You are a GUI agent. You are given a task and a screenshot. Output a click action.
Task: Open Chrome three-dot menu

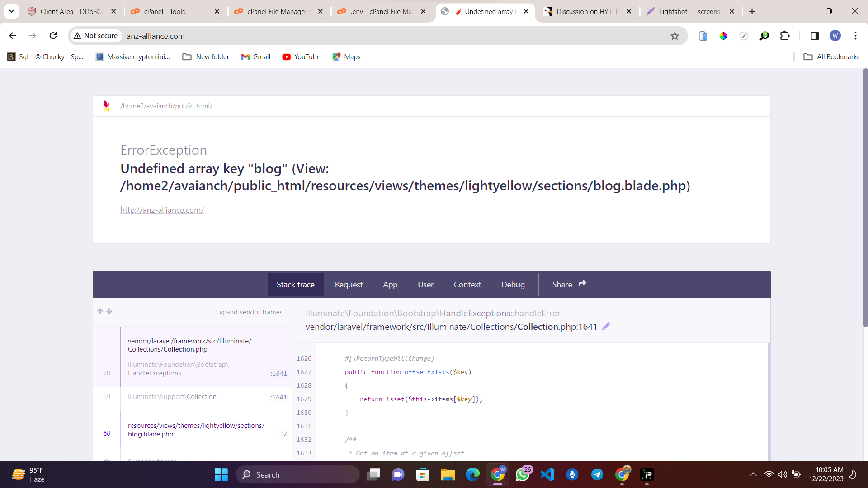click(x=855, y=36)
